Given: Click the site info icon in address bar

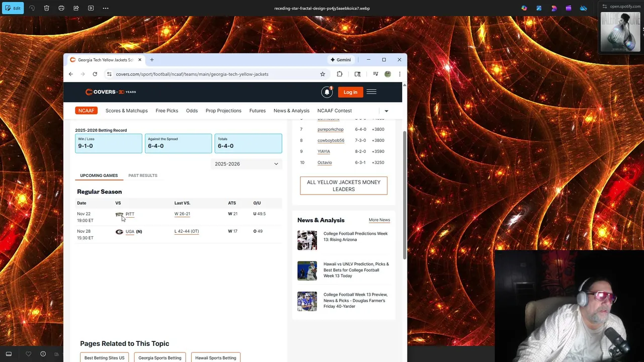Looking at the screenshot, I should (x=109, y=74).
